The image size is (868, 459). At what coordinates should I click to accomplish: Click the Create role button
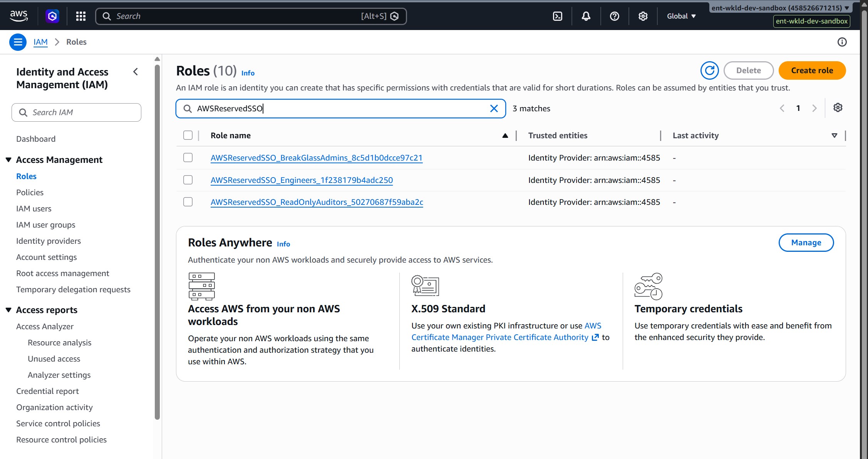pyautogui.click(x=812, y=70)
